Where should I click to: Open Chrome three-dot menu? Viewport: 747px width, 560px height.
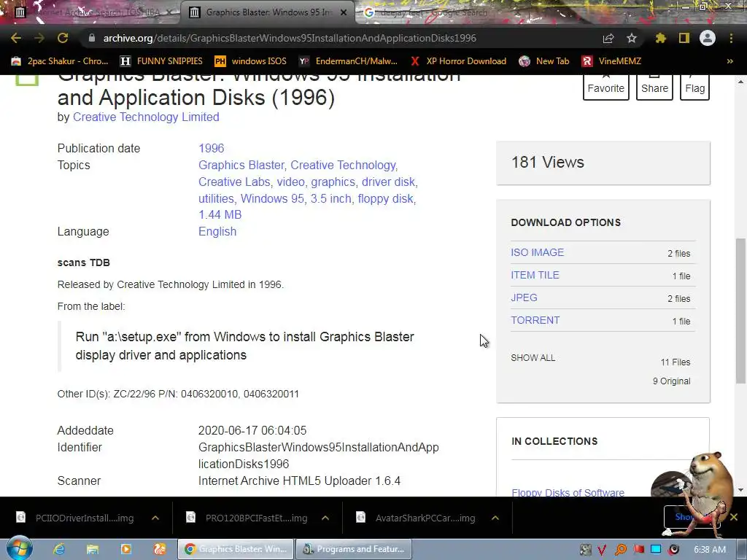(731, 38)
